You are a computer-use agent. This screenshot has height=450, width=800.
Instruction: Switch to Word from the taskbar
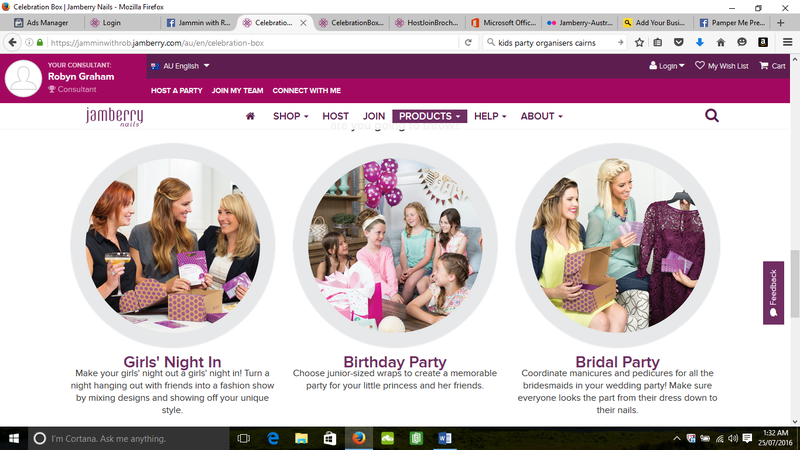coord(444,438)
